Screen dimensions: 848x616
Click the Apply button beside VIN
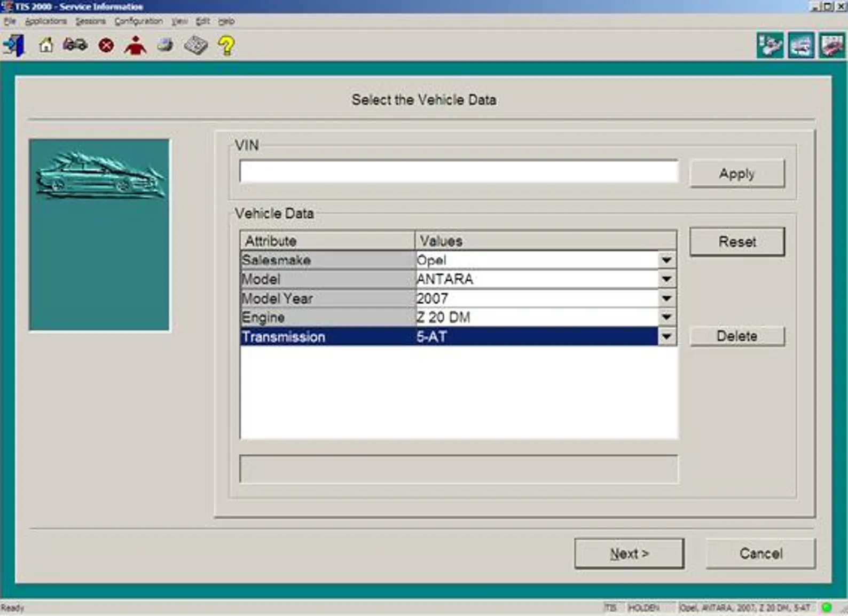737,173
